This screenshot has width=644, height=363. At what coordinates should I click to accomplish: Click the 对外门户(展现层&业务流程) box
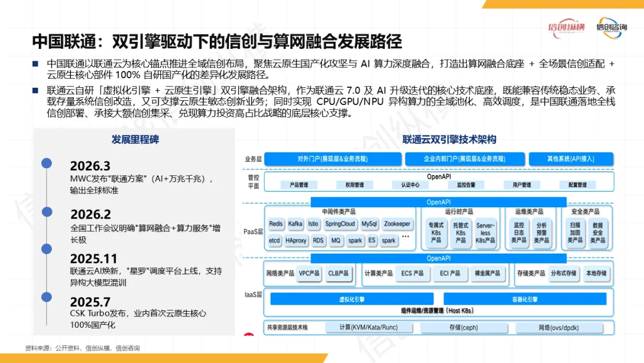(333, 159)
